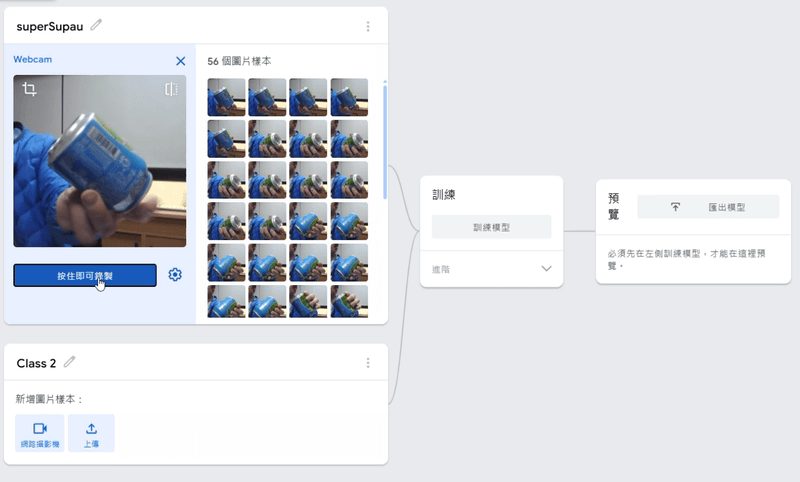
Task: Select the first image sample thumbnail
Action: 226,98
